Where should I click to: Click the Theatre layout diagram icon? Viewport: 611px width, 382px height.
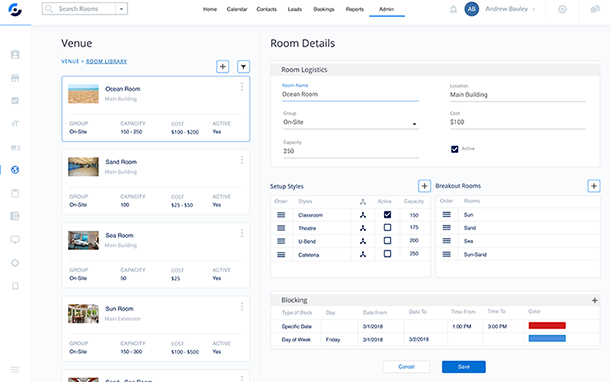pos(363,228)
